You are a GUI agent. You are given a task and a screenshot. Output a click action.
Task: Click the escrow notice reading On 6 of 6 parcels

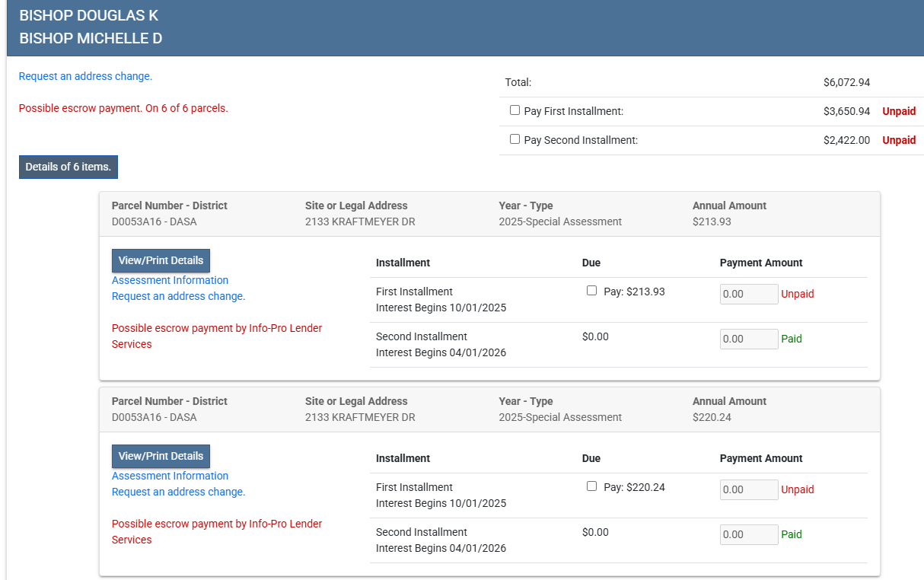[x=123, y=108]
